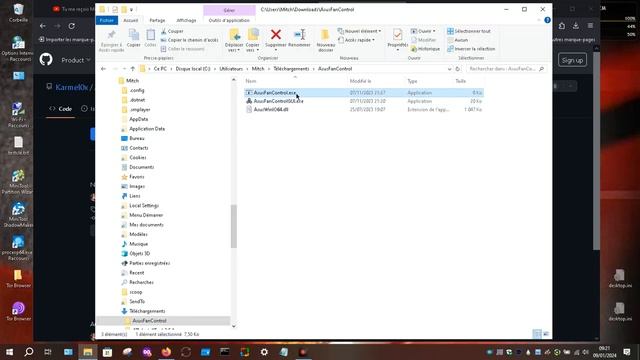The image size is (640, 360).
Task: Reload the page in the browser window
Action: [72, 26]
